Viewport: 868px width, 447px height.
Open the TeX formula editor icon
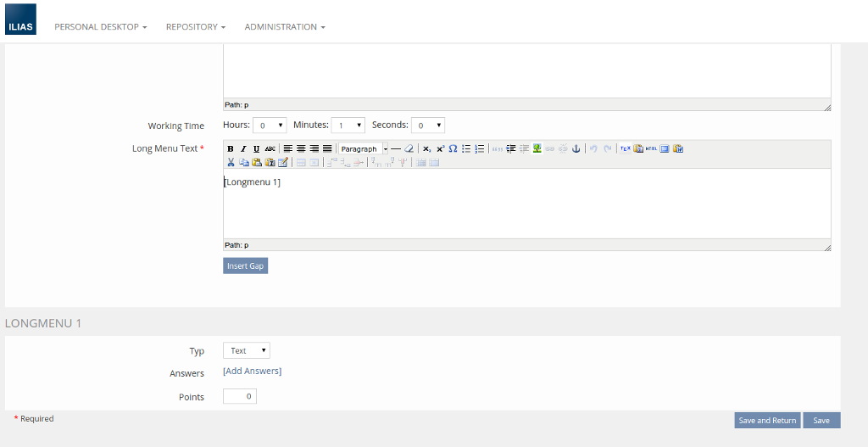[626, 149]
